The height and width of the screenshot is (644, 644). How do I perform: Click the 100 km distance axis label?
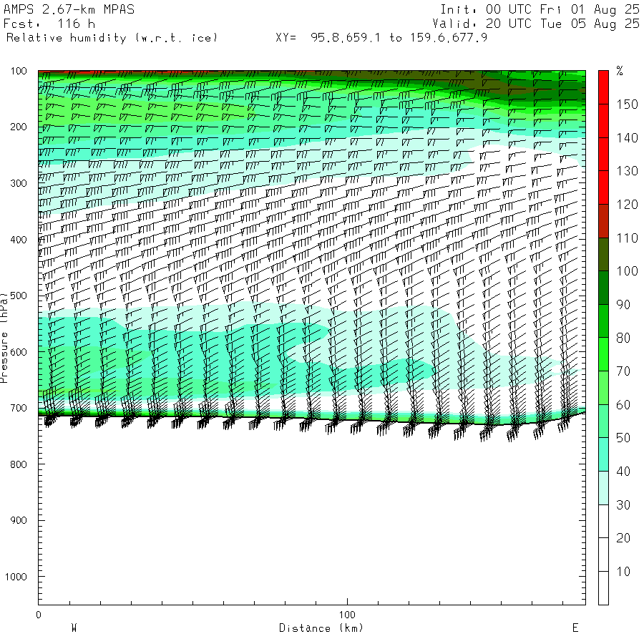tap(347, 615)
